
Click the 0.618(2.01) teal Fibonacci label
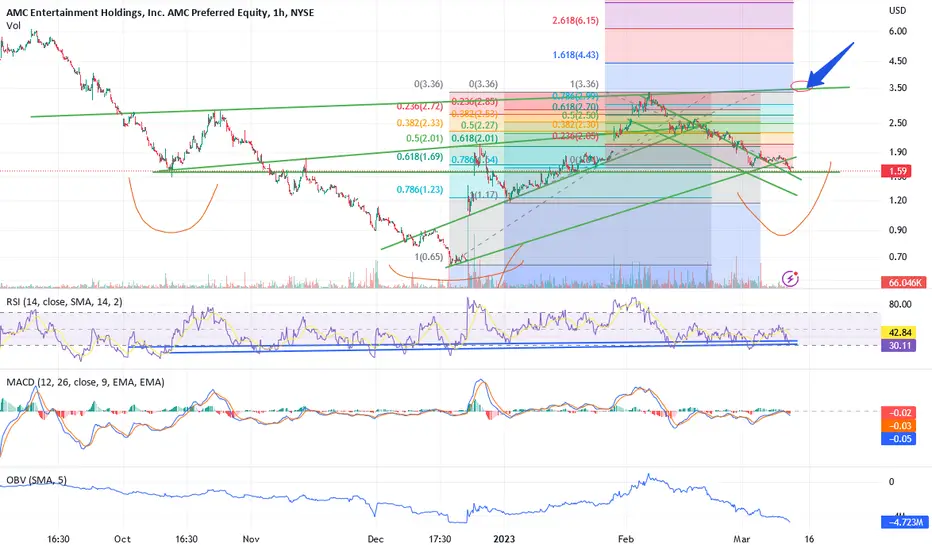tap(475, 139)
